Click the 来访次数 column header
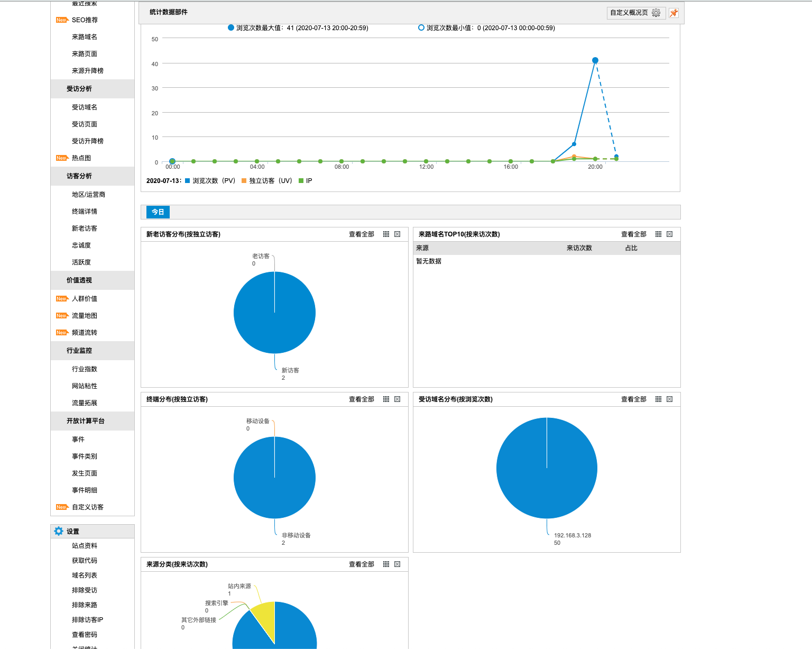 (579, 248)
